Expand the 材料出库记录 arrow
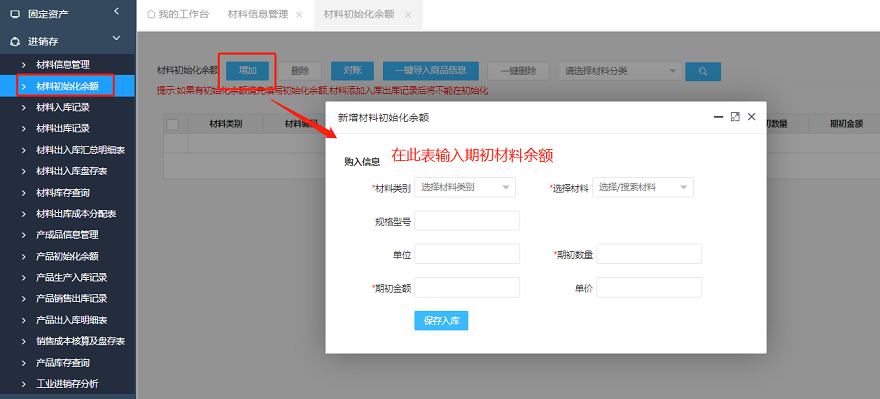This screenshot has width=880, height=399. point(24,129)
